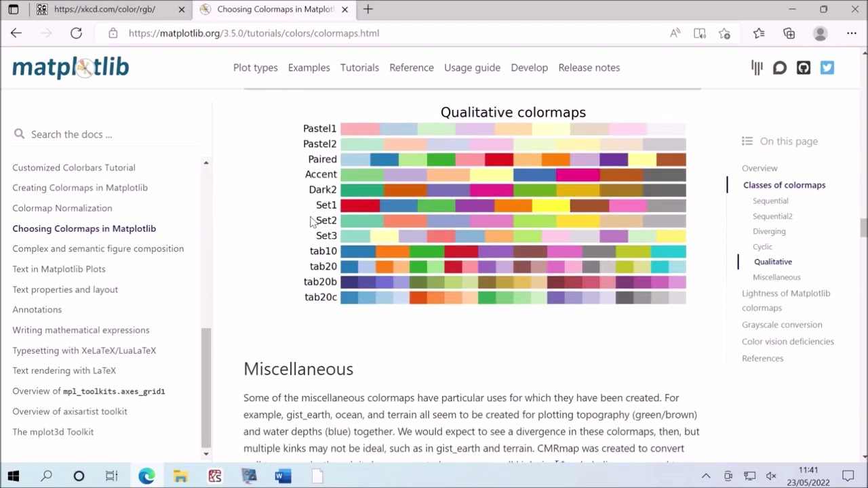
Task: Click the Set1 colormap bar
Action: (513, 205)
